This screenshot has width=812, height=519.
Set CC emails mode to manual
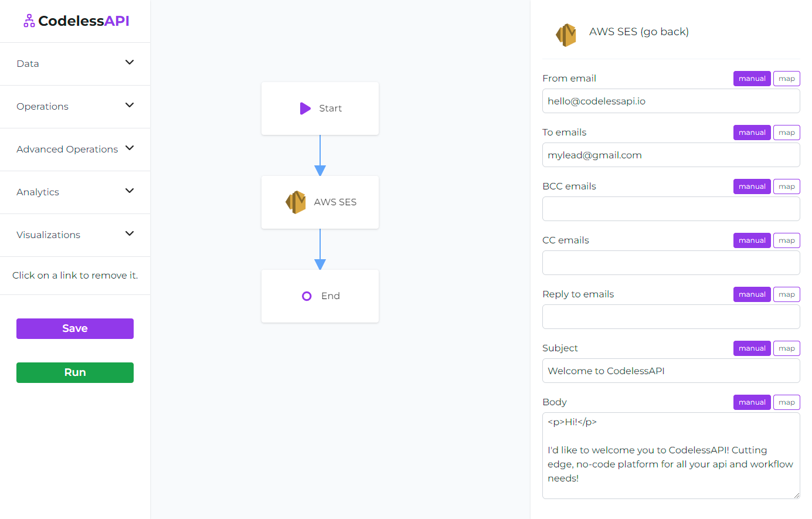click(752, 240)
